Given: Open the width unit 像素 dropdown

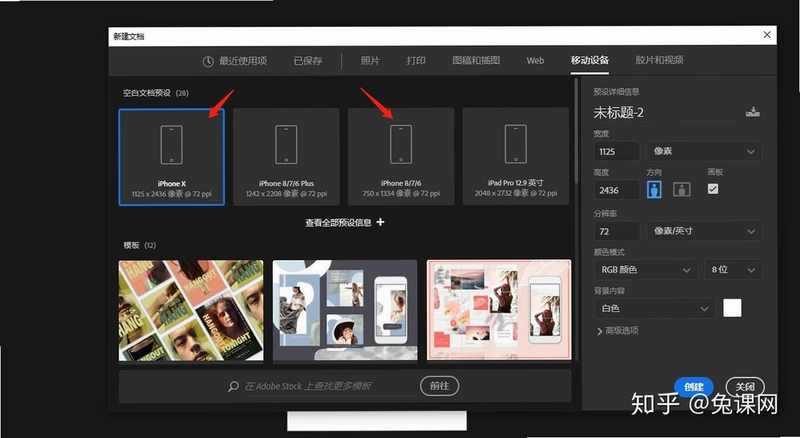Looking at the screenshot, I should point(704,151).
